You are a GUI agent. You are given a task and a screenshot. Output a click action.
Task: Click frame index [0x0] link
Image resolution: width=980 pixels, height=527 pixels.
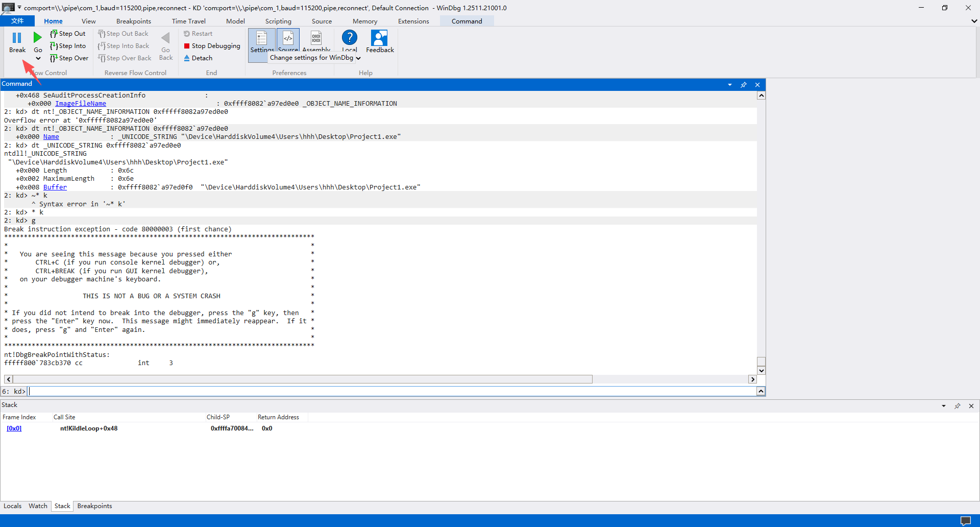pos(14,428)
